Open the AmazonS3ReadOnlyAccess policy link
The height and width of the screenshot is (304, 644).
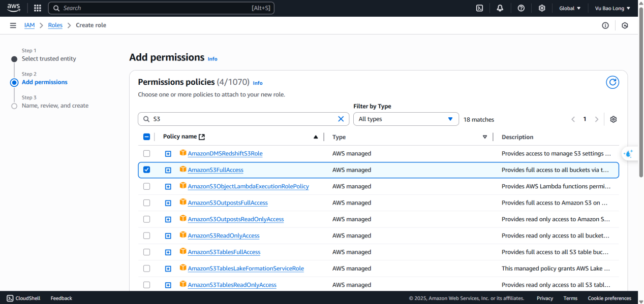(x=224, y=235)
